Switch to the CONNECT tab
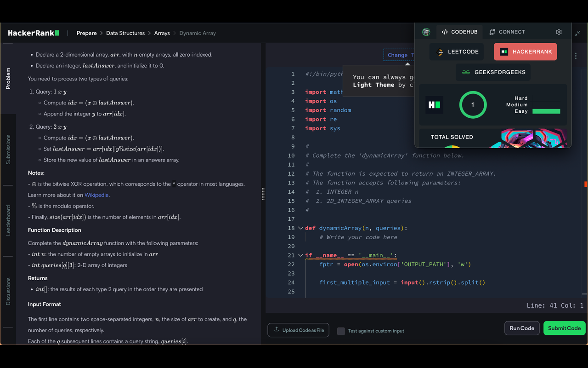This screenshot has width=588, height=368. (x=507, y=32)
